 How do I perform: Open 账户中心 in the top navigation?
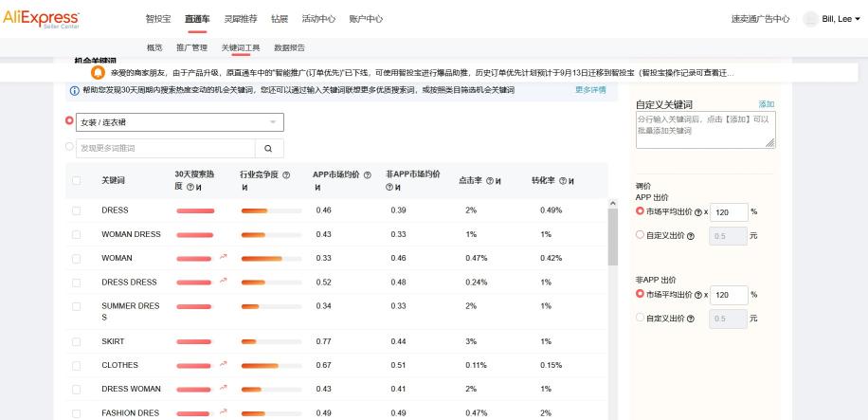[366, 19]
